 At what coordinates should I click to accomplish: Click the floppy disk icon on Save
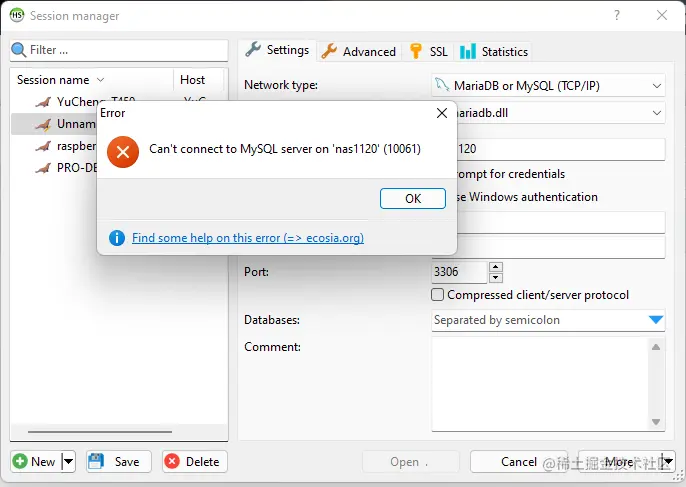click(96, 461)
